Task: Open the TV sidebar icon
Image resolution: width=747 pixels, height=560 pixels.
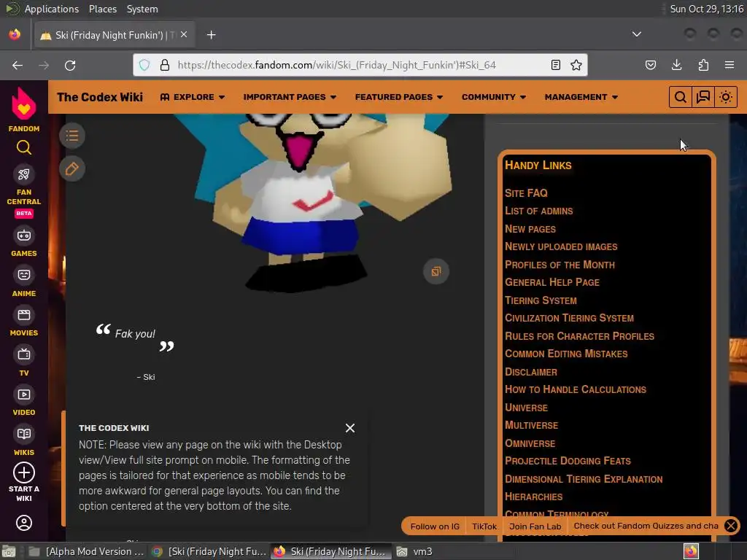Action: [x=24, y=355]
